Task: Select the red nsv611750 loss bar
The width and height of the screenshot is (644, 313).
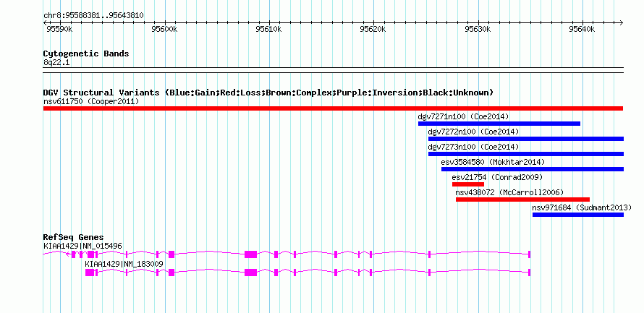Action: 333,108
